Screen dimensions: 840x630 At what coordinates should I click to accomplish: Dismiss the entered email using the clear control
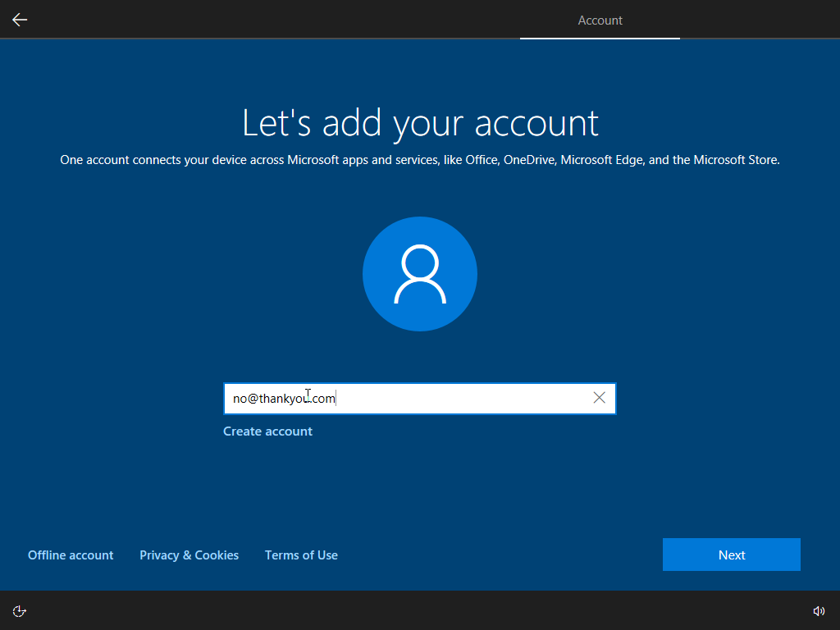(599, 398)
